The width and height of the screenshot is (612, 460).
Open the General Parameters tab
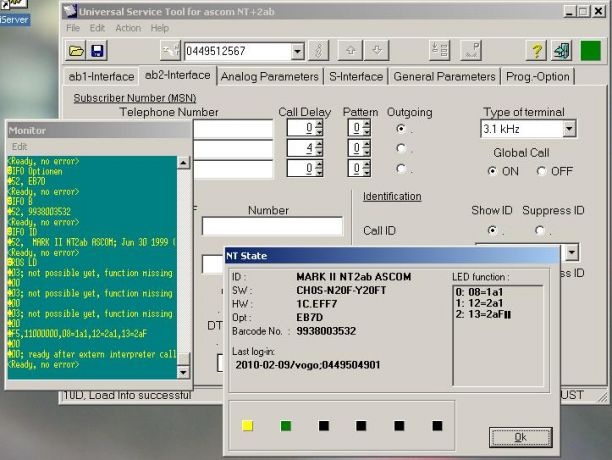(x=443, y=76)
